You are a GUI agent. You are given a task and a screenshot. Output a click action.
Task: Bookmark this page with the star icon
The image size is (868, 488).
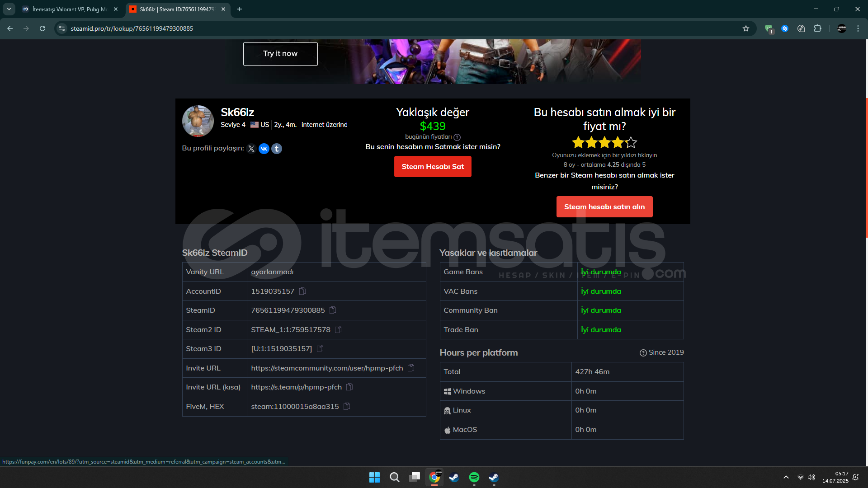coord(746,28)
